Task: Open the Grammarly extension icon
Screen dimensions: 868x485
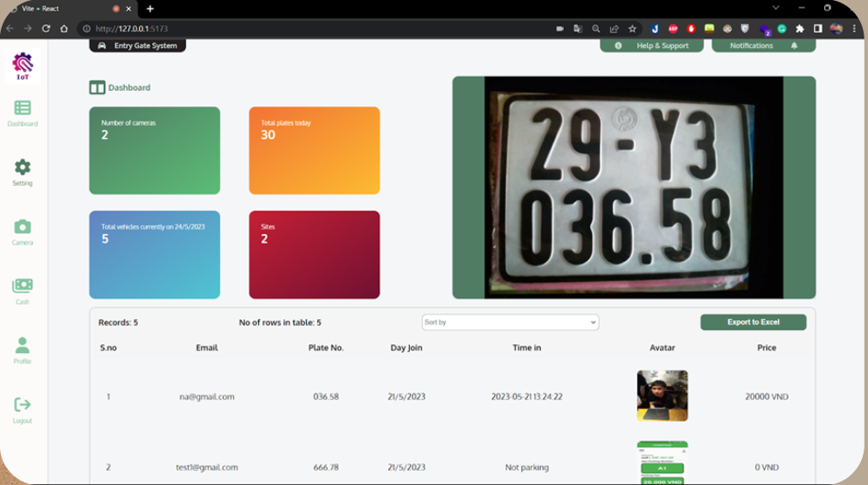Action: pos(781,28)
